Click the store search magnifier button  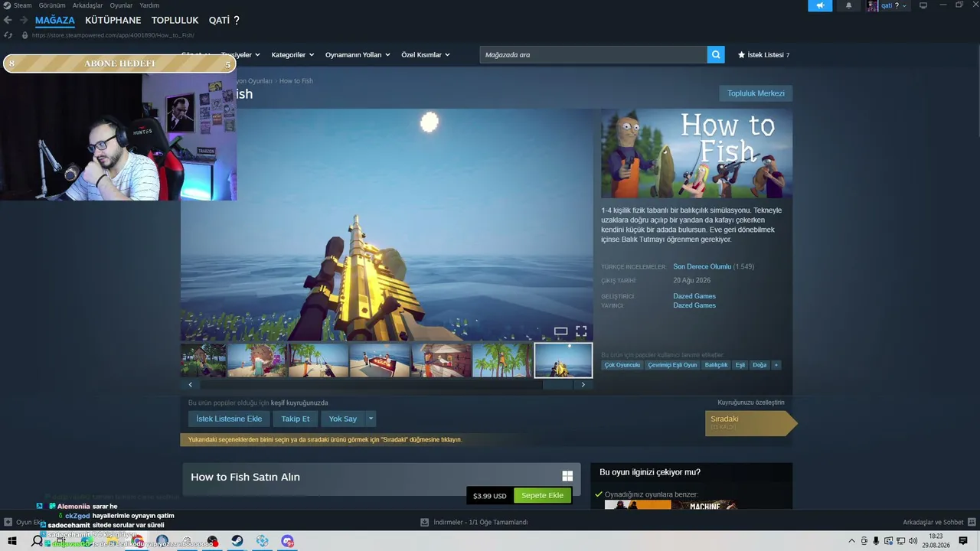click(x=716, y=54)
